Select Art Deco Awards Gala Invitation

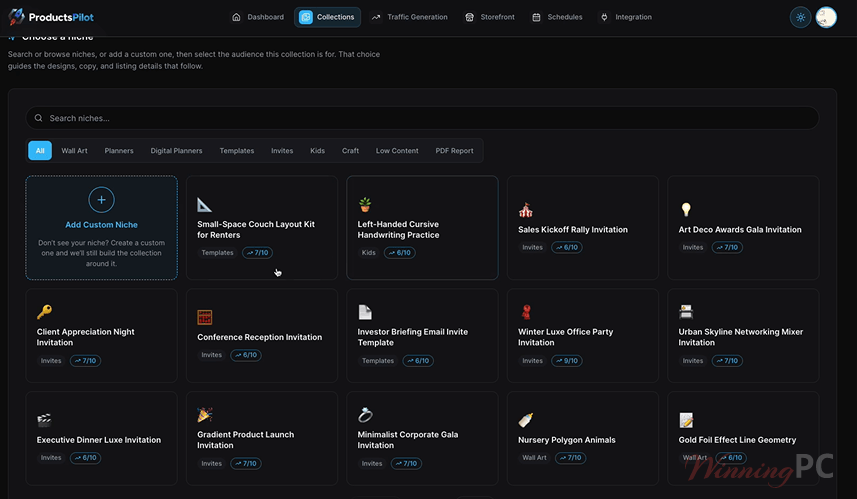pyautogui.click(x=743, y=228)
